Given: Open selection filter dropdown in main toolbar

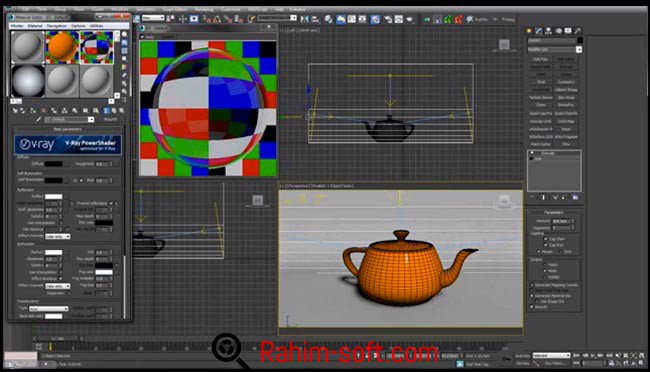Looking at the screenshot, I should click(x=153, y=18).
